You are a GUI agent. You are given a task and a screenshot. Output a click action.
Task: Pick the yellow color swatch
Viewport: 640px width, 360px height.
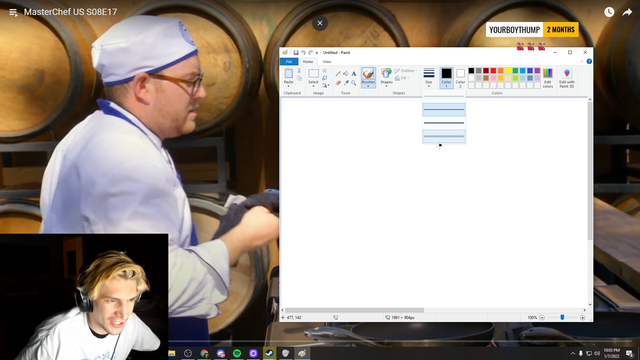click(x=508, y=71)
